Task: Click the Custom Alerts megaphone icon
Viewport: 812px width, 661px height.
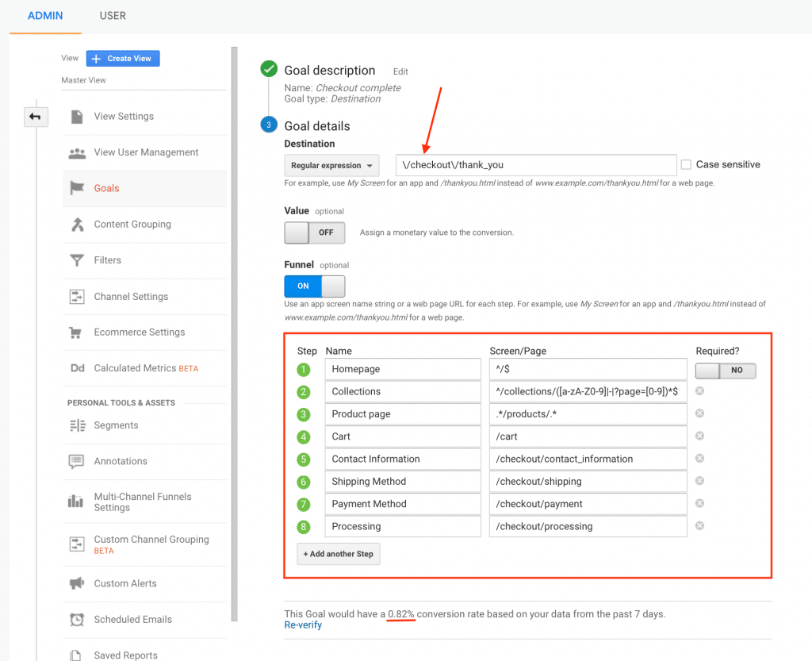Action: 77,583
